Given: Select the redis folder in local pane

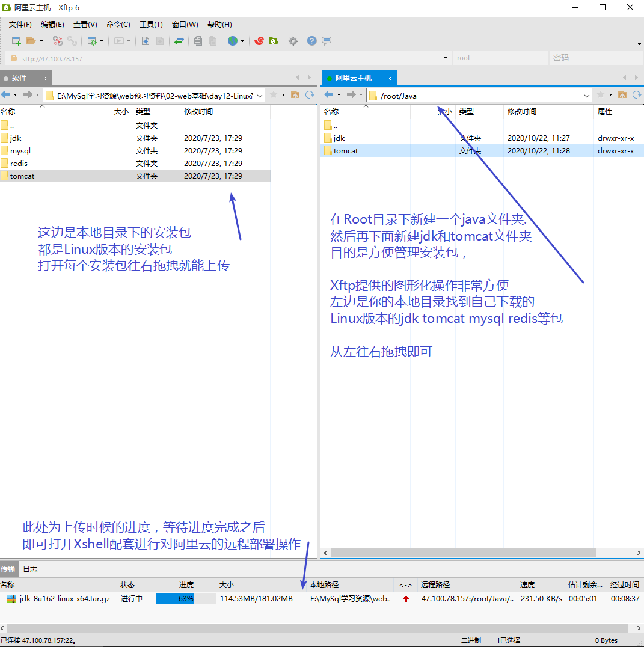Looking at the screenshot, I should click(x=135, y=164).
